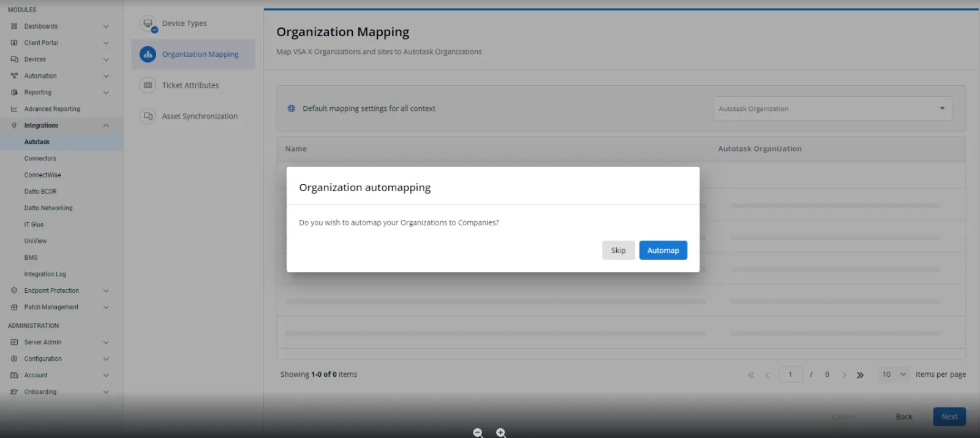Click the zoom out magnifier icon

pos(478,433)
